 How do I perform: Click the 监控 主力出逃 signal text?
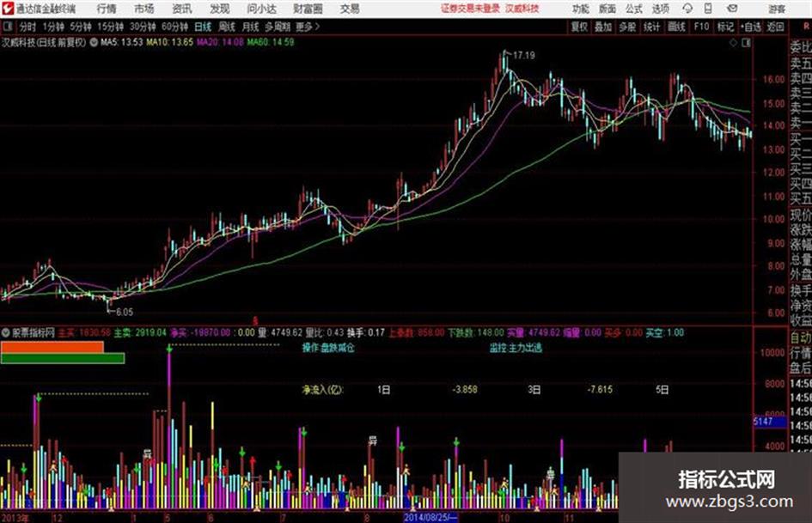tap(516, 348)
